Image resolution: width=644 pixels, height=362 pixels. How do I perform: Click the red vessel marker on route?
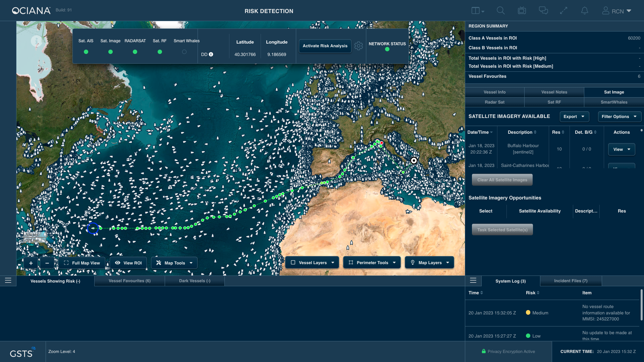tap(382, 143)
